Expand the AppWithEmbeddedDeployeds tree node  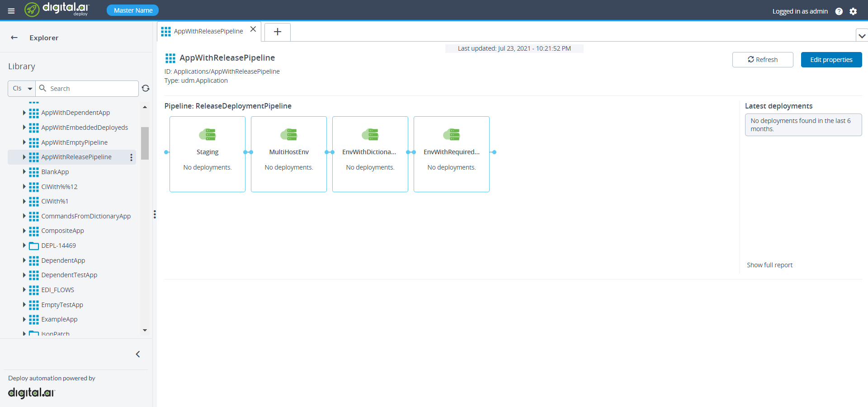coord(24,128)
